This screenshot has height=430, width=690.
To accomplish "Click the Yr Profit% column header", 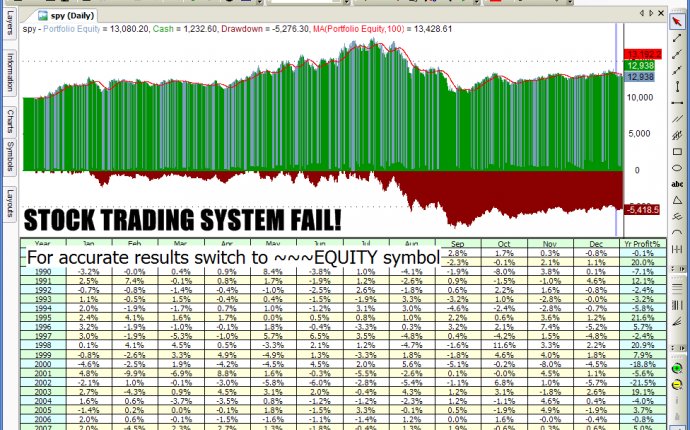I will pyautogui.click(x=643, y=243).
